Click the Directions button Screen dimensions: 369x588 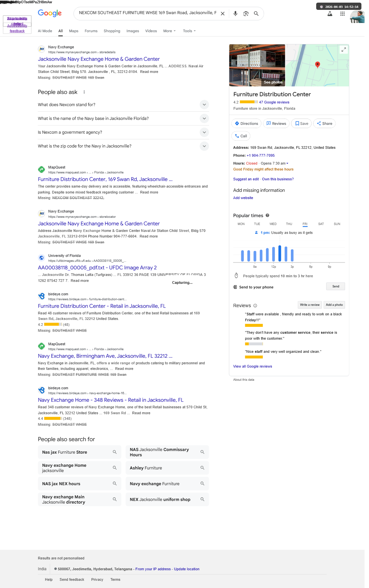(x=247, y=124)
